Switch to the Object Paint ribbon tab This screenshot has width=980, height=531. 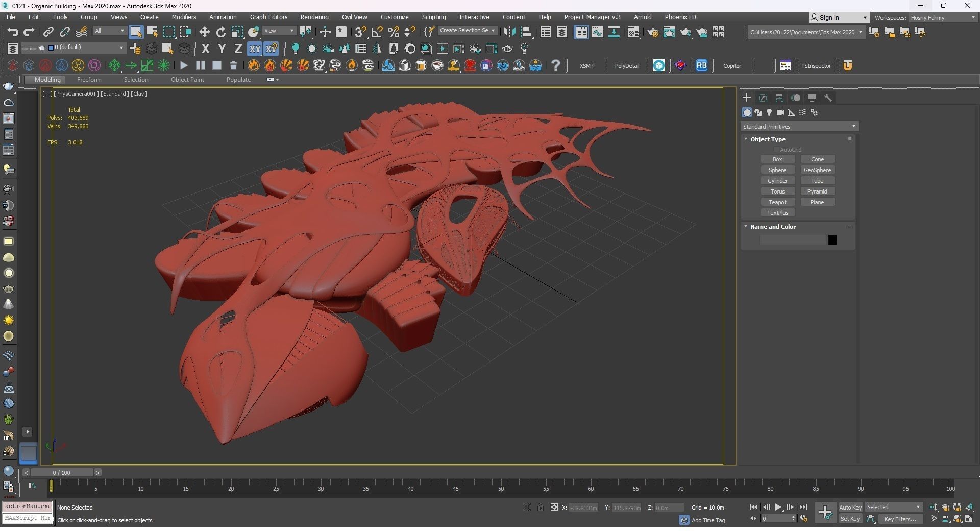point(187,80)
